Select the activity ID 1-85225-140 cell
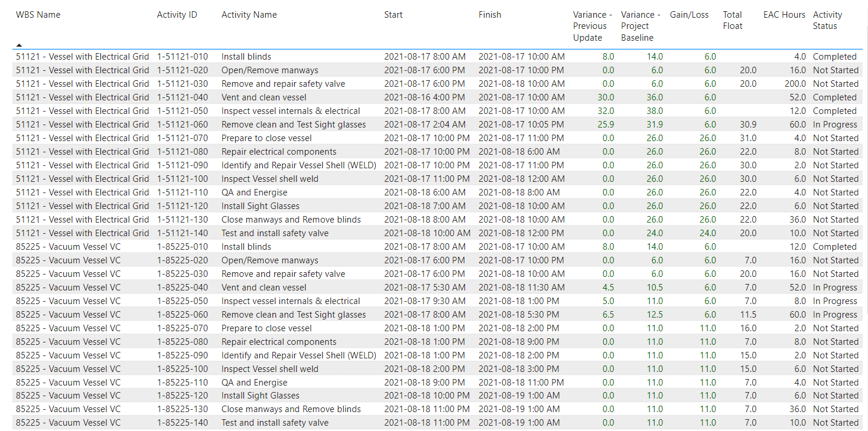The height and width of the screenshot is (431, 868). [x=182, y=423]
